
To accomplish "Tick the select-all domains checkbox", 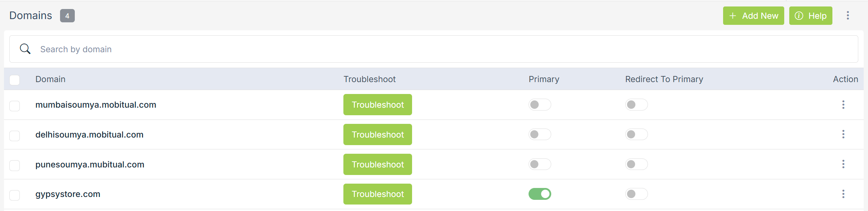I will (x=15, y=80).
